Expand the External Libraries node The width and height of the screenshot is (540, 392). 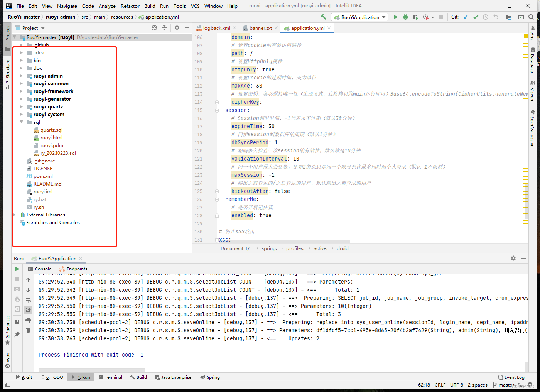point(15,215)
